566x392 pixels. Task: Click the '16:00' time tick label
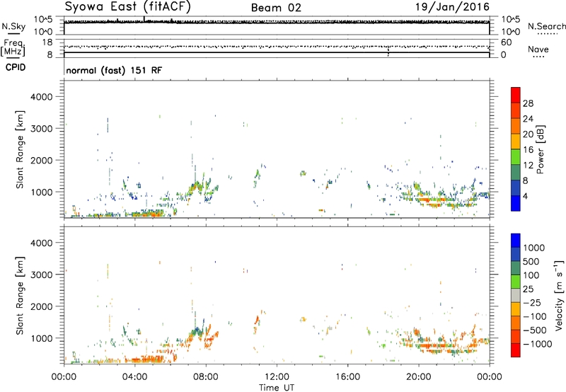tap(347, 377)
